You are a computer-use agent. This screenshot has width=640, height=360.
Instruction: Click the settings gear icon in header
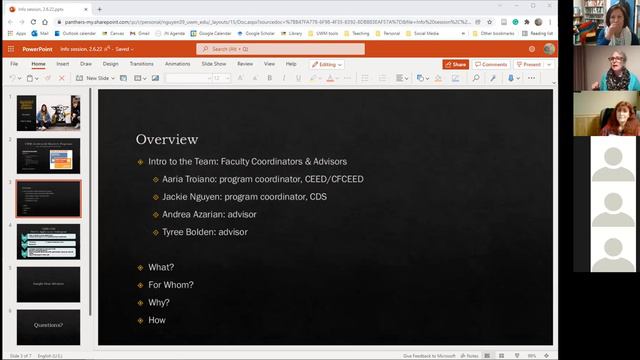[x=532, y=49]
